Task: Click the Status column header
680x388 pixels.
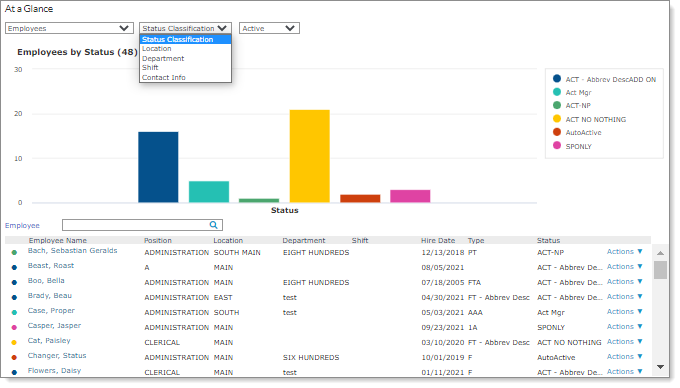Action: tap(549, 241)
